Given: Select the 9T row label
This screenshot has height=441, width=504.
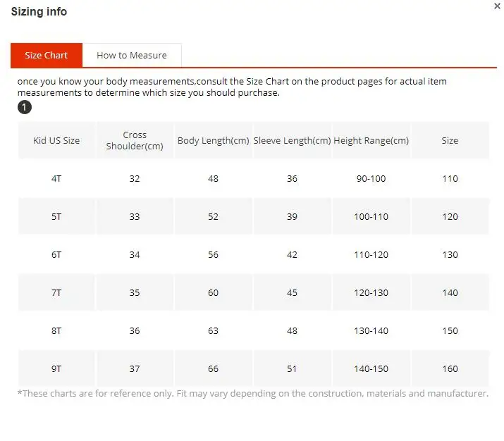Looking at the screenshot, I should [x=56, y=368].
